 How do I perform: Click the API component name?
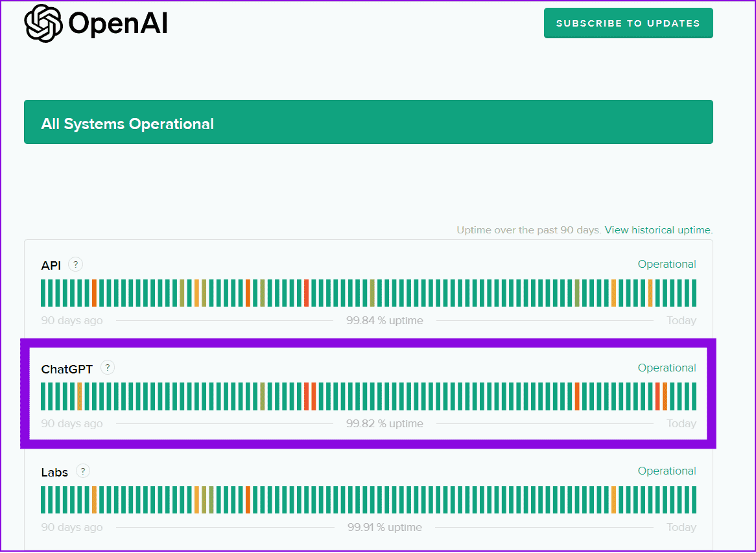tap(51, 266)
